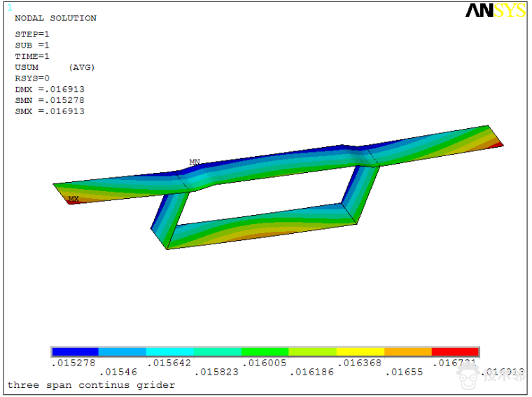Select the yellow legend color band
532x397 pixels.
pyautogui.click(x=360, y=351)
